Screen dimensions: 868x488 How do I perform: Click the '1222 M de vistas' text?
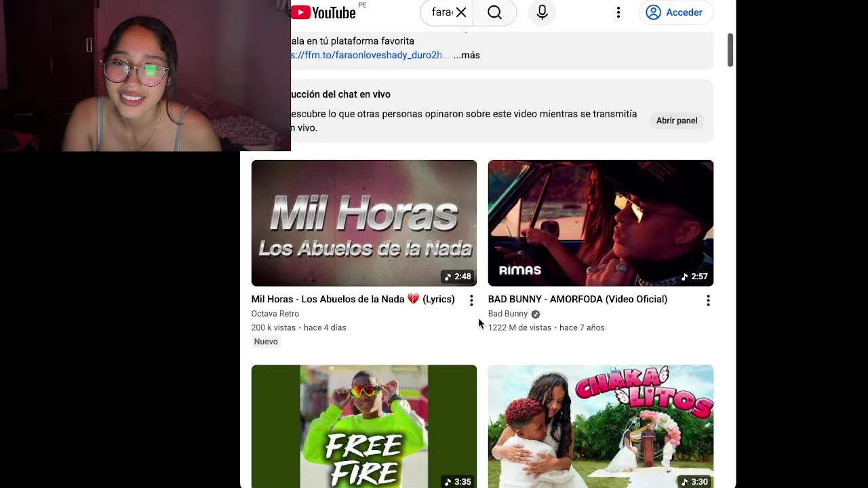[x=520, y=327]
